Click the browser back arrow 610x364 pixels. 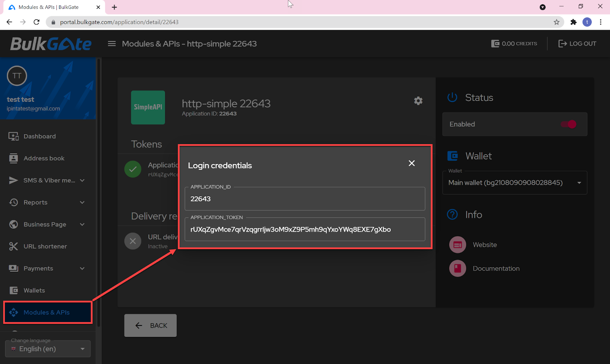[10, 22]
